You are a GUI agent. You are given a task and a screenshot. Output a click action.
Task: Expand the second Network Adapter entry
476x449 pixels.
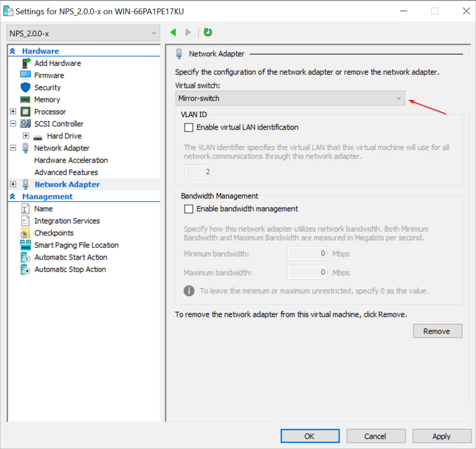click(x=13, y=184)
